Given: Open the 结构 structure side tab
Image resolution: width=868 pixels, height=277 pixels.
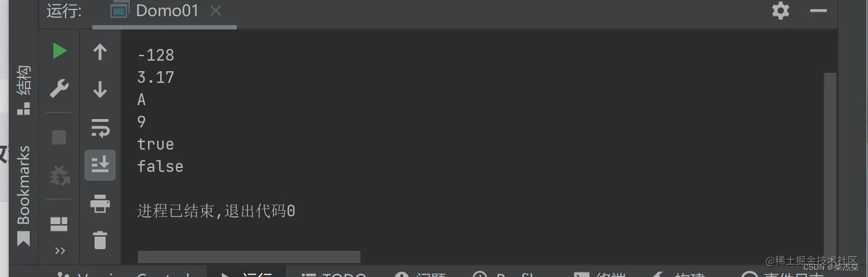Looking at the screenshot, I should (x=23, y=90).
